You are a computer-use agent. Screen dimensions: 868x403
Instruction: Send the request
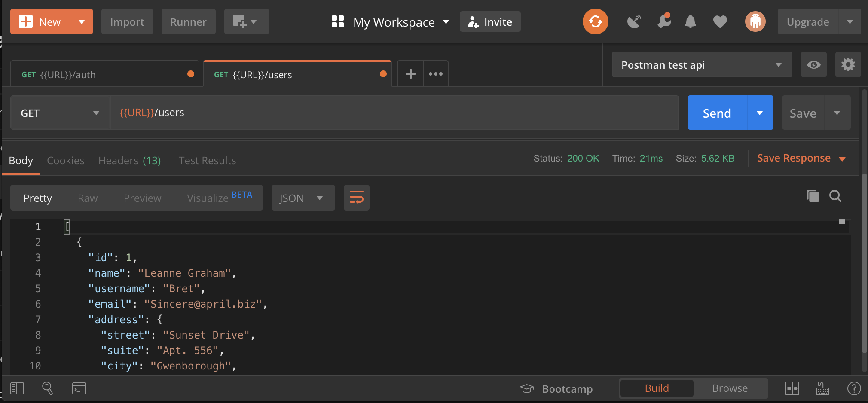pyautogui.click(x=717, y=113)
